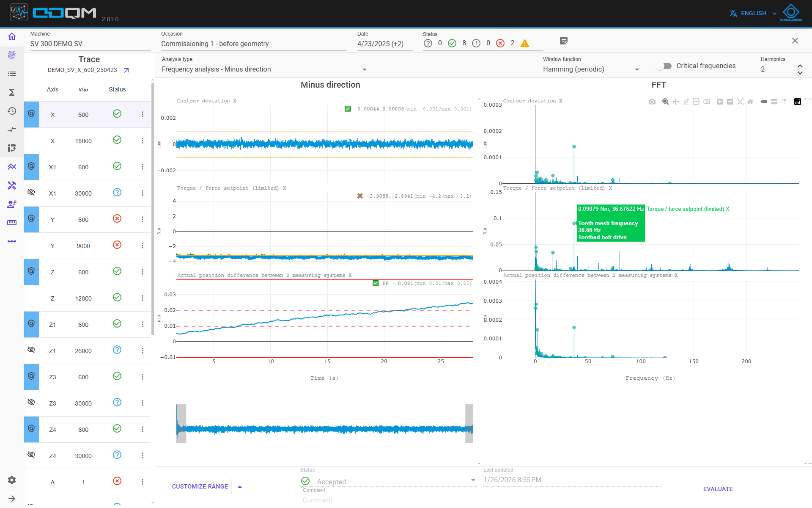
Task: Download the FFT plot as an image using the camera icon
Action: coord(652,102)
